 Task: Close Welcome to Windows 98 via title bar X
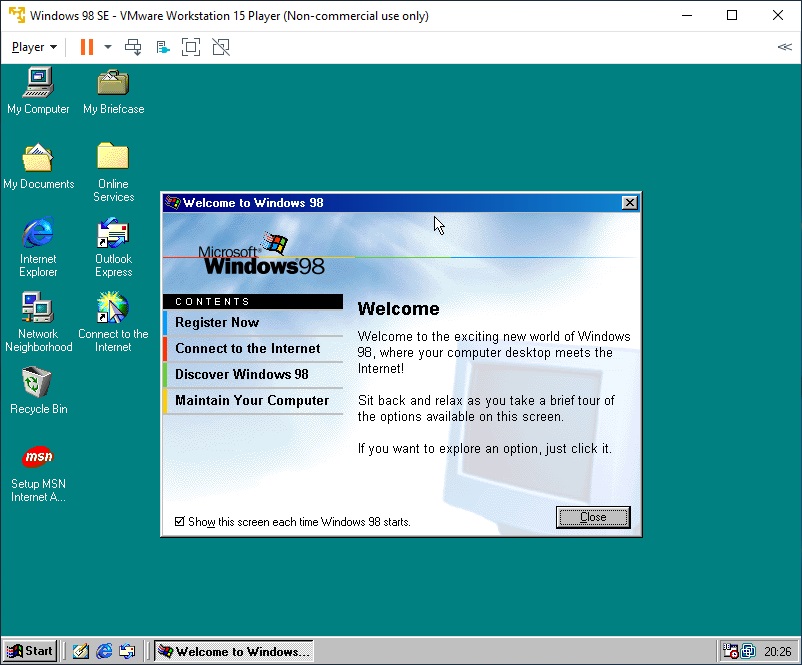click(630, 203)
